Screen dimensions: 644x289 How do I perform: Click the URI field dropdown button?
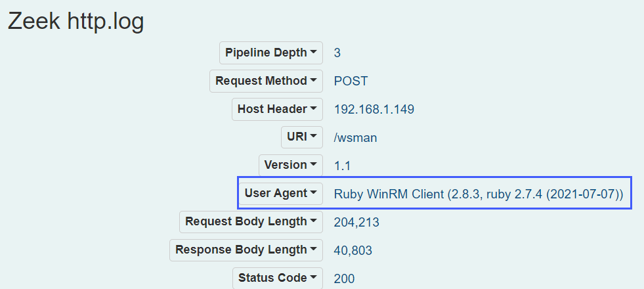(301, 137)
